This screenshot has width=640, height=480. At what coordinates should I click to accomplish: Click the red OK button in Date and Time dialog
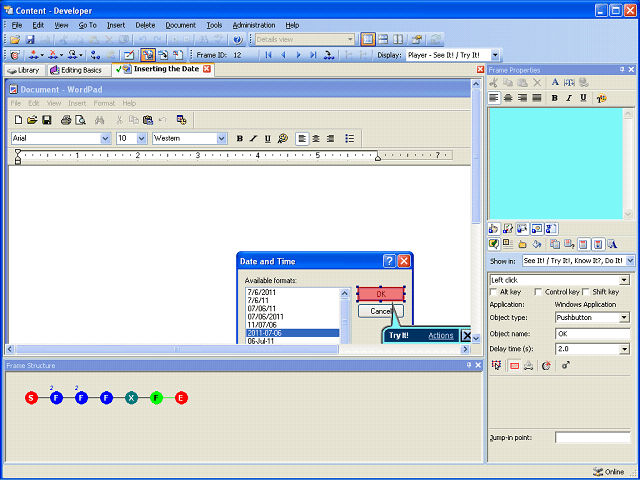click(381, 294)
